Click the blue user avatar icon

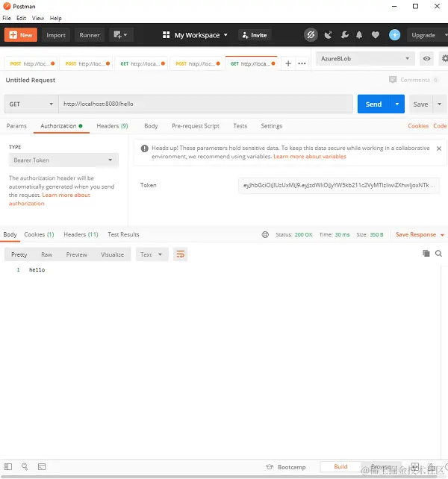pyautogui.click(x=394, y=35)
